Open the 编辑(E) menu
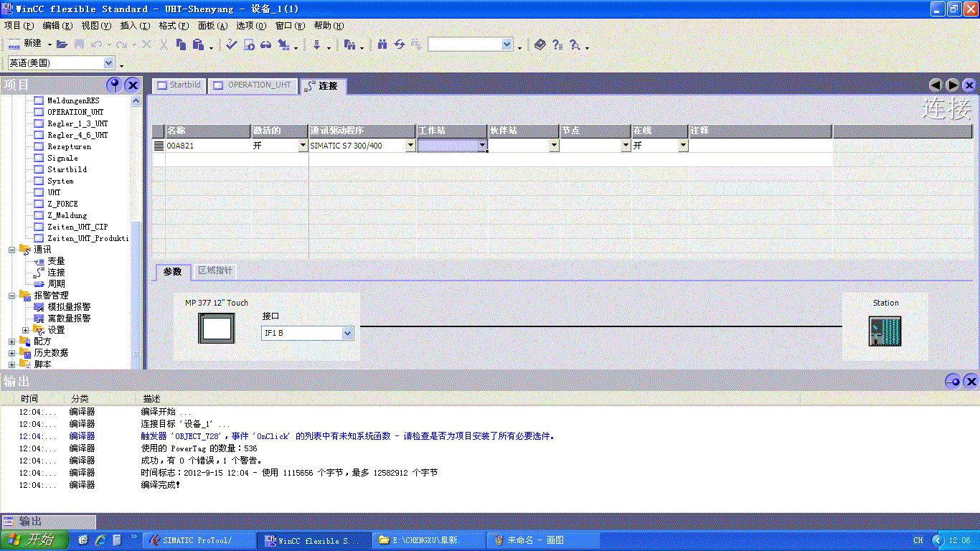 pyautogui.click(x=57, y=26)
